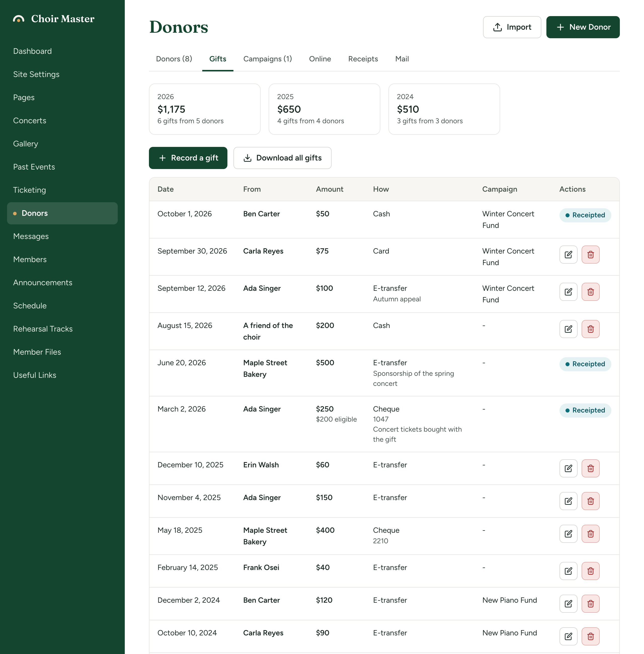The height and width of the screenshot is (654, 644).
Task: Delete the August 15, 2026 gift
Action: click(591, 329)
